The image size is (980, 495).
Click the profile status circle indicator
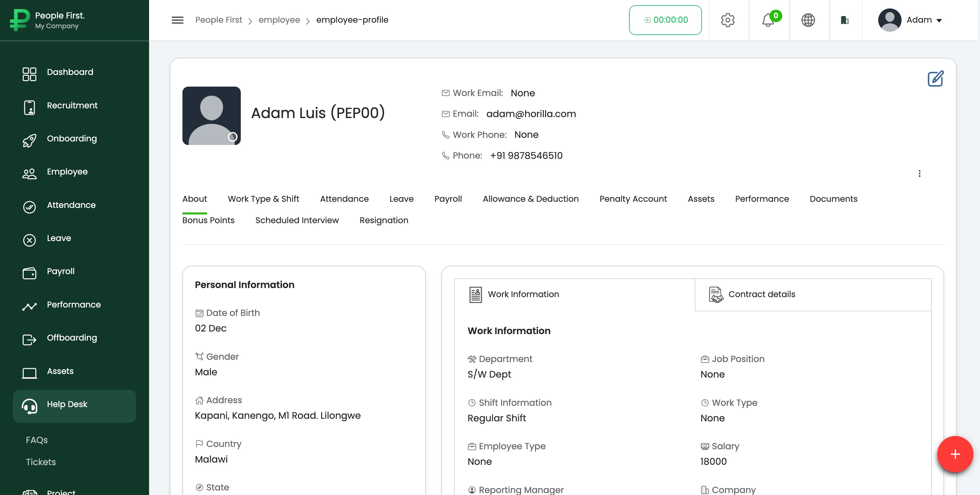(x=232, y=137)
